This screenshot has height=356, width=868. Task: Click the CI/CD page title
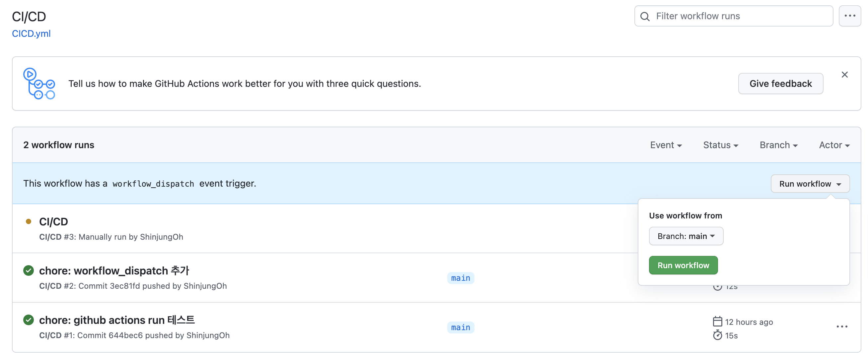pos(29,16)
